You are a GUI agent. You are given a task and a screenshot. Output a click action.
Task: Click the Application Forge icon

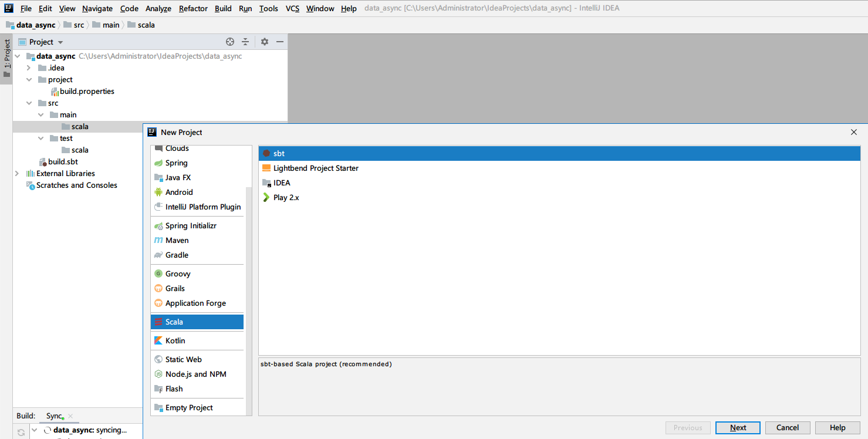tap(158, 303)
